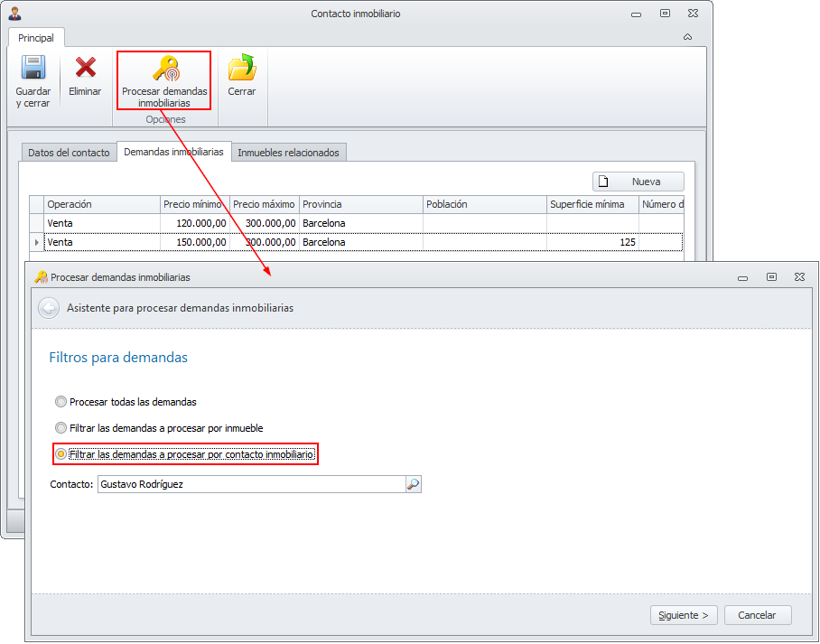Click the Superficie mínima column header
Image resolution: width=820 pixels, height=644 pixels.
(592, 204)
